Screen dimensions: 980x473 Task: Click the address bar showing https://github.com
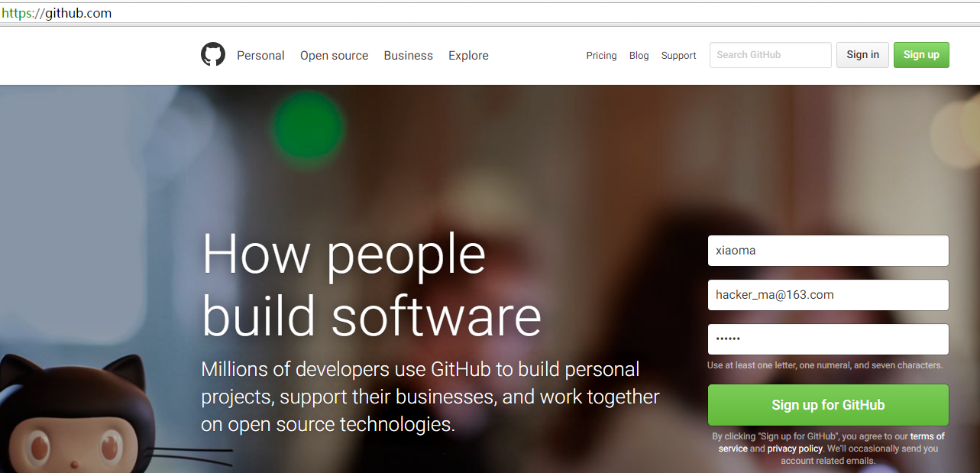490,13
